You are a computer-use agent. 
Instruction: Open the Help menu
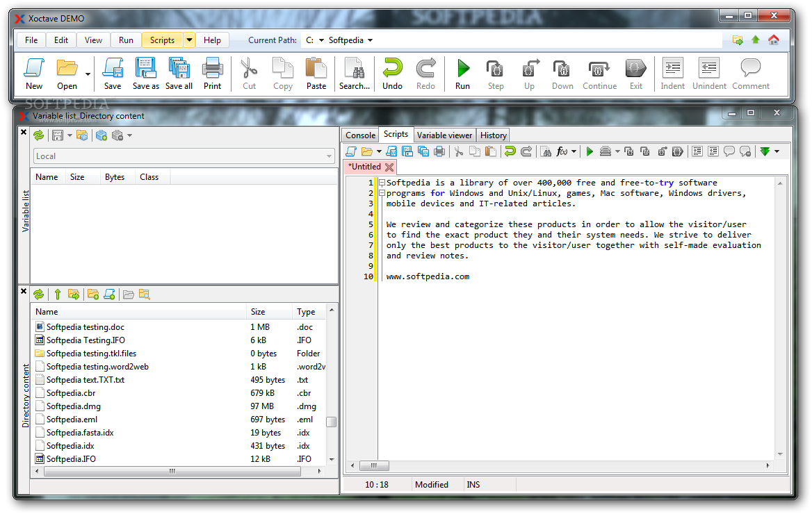coord(212,40)
